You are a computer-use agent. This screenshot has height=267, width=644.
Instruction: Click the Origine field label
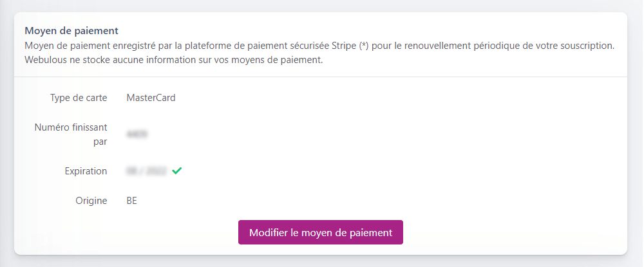click(91, 201)
